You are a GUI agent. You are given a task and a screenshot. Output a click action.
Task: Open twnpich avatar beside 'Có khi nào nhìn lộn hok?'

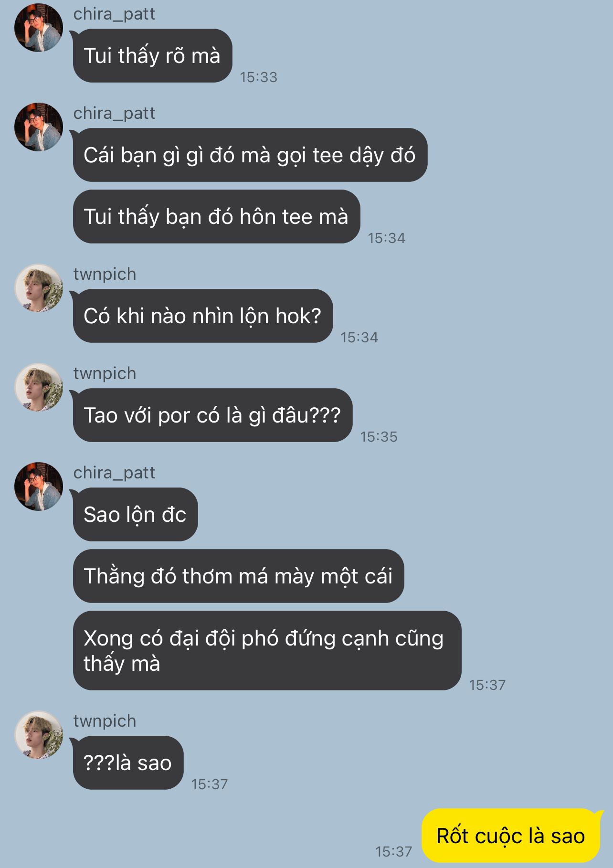pyautogui.click(x=39, y=288)
